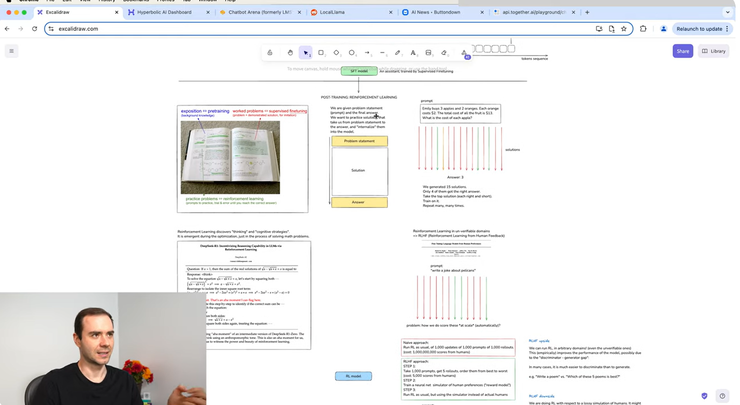
Task: Select the Text tool
Action: coord(413,53)
